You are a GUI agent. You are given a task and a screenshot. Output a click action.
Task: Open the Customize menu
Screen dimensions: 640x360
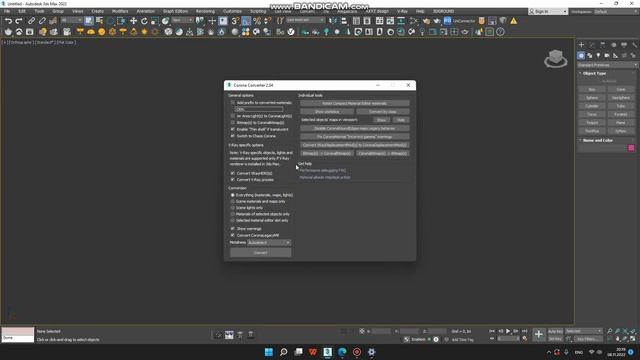[x=232, y=11]
